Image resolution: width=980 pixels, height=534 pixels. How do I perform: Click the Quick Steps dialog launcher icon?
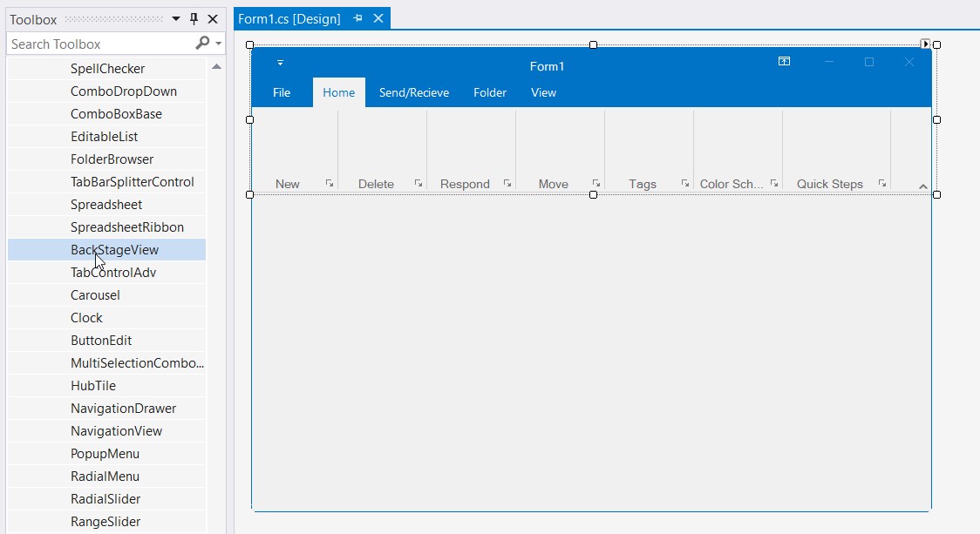[x=882, y=184]
